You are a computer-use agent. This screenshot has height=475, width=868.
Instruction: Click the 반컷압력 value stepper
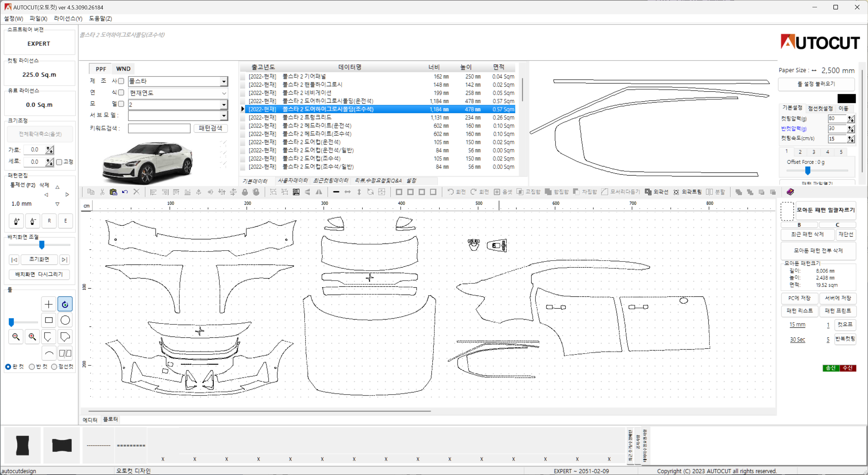pyautogui.click(x=851, y=129)
